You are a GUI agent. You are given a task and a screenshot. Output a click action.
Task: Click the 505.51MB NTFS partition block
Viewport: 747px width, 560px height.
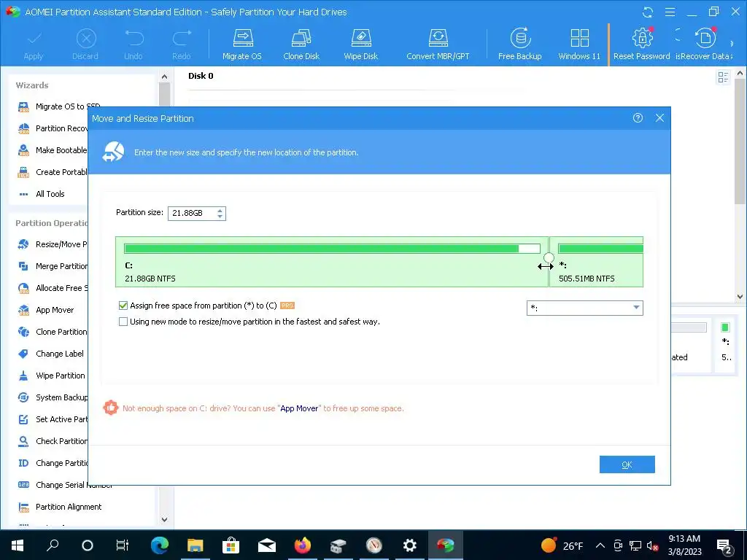597,262
